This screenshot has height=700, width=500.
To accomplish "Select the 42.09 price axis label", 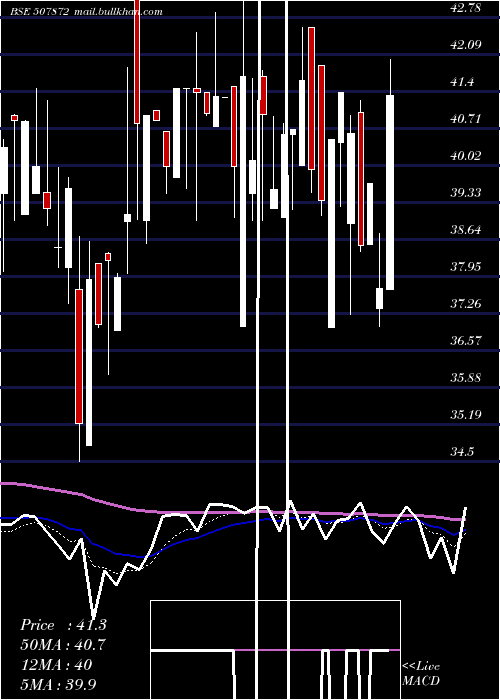I will (x=466, y=44).
